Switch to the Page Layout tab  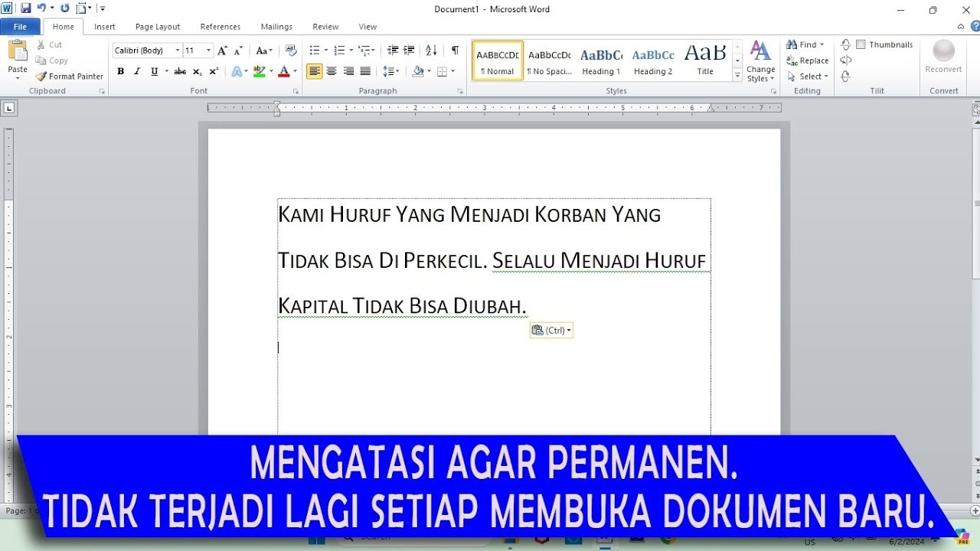click(158, 27)
